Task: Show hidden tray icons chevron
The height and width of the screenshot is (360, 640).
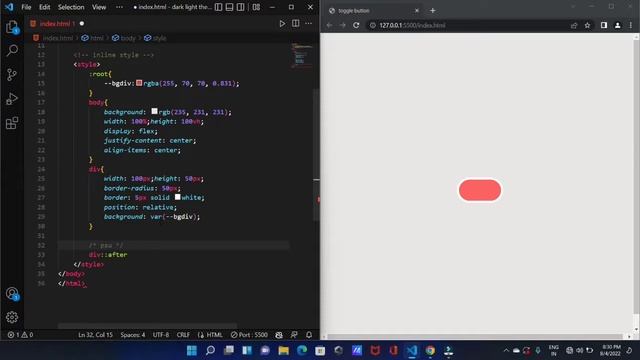Action: tap(506, 350)
